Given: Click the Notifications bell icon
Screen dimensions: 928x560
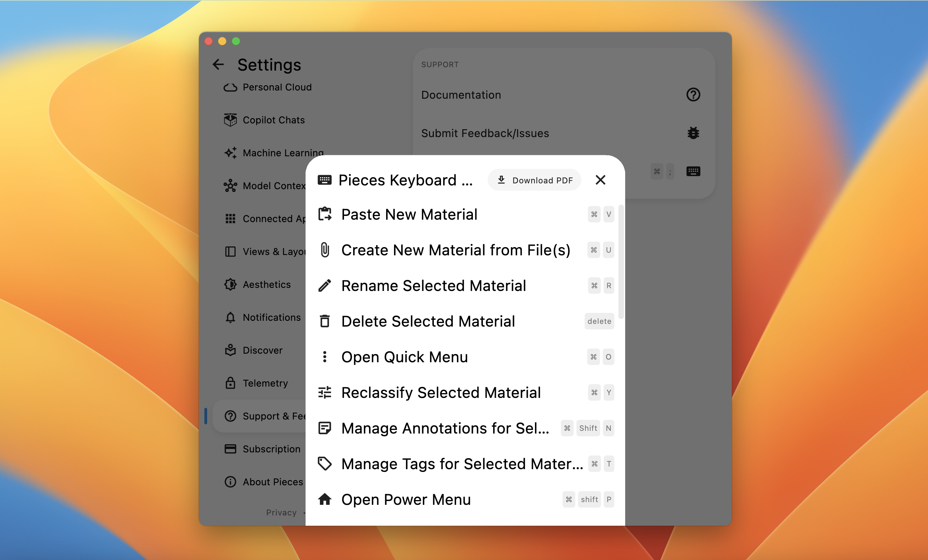Looking at the screenshot, I should point(230,317).
